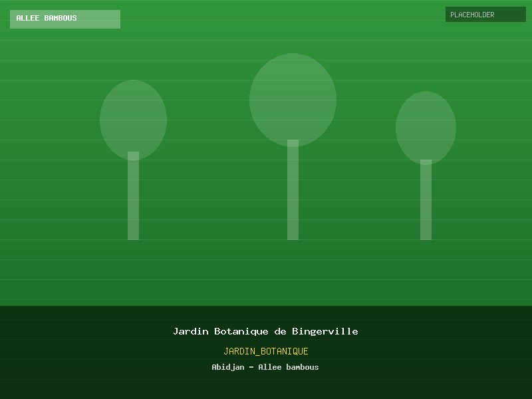Click the PLACEHOLDER badge

485,15
